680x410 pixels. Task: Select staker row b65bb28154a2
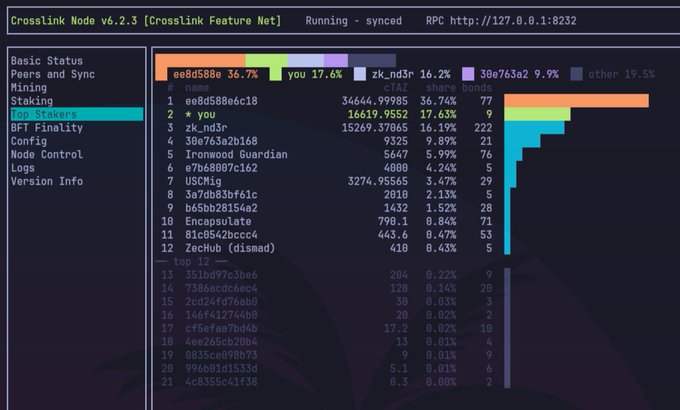click(x=326, y=208)
